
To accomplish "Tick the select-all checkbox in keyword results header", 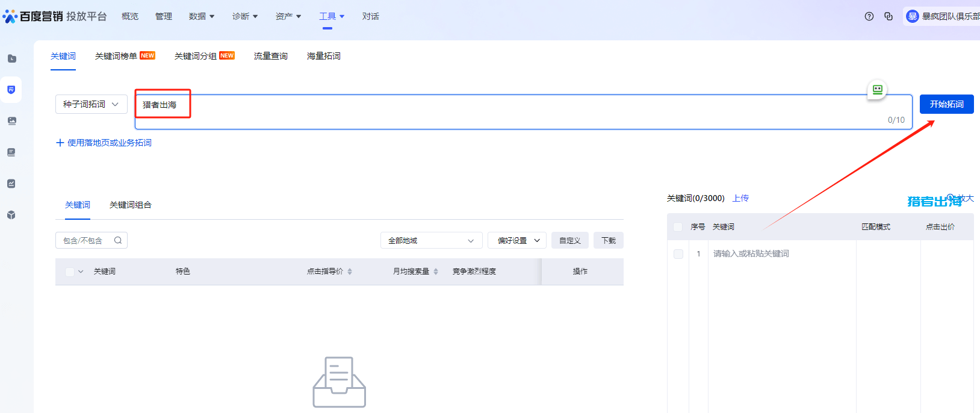I will [x=70, y=272].
